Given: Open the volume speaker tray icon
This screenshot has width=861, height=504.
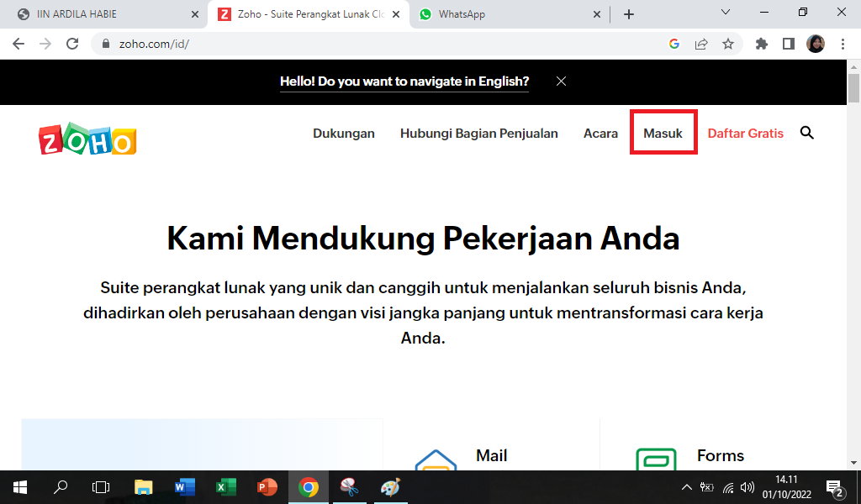Looking at the screenshot, I should click(x=747, y=487).
